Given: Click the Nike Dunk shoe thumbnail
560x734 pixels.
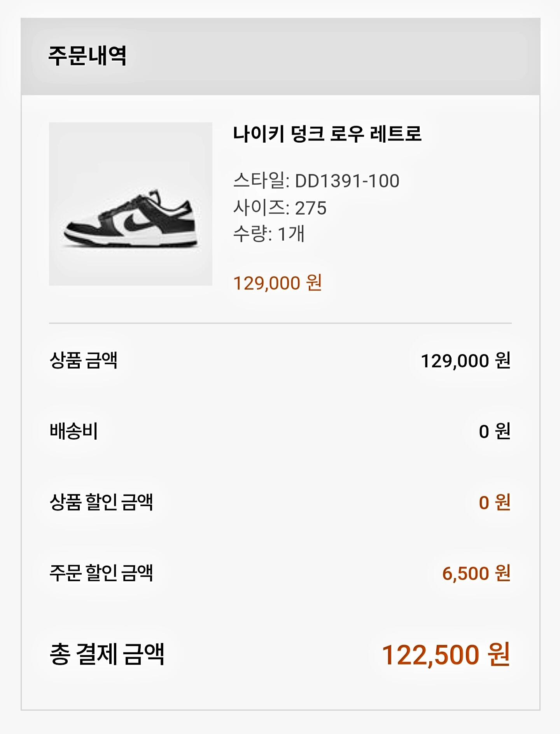Looking at the screenshot, I should [130, 204].
